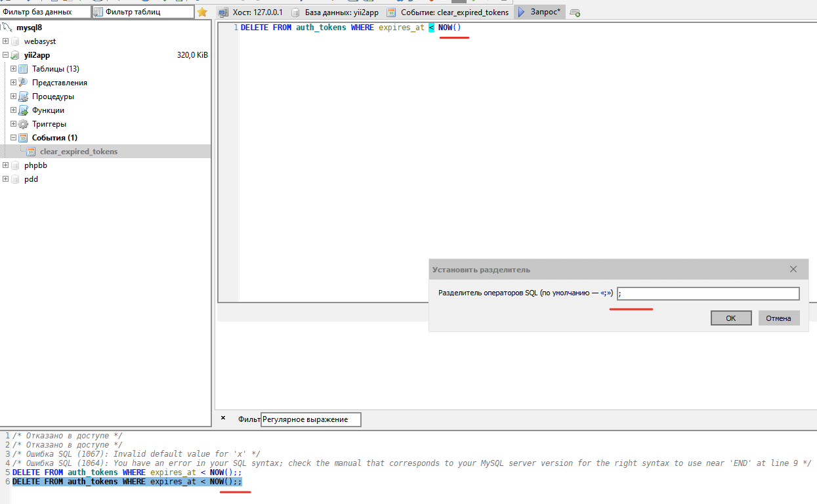Select the Таблицы (13) group
This screenshot has width=817, height=504.
pos(55,69)
